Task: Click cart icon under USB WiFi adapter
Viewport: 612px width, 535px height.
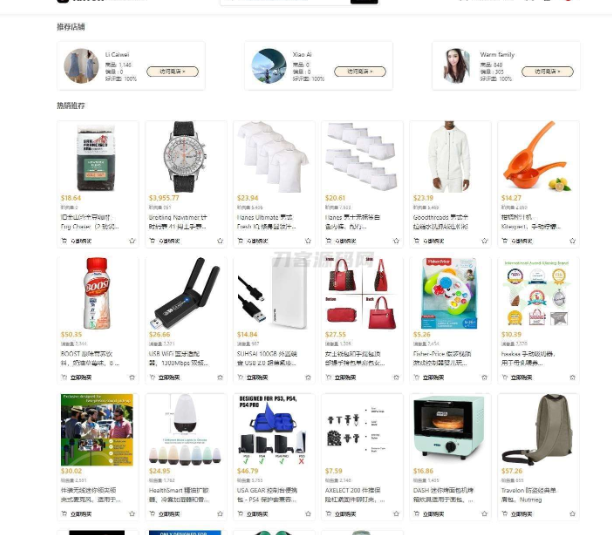Action: [152, 377]
